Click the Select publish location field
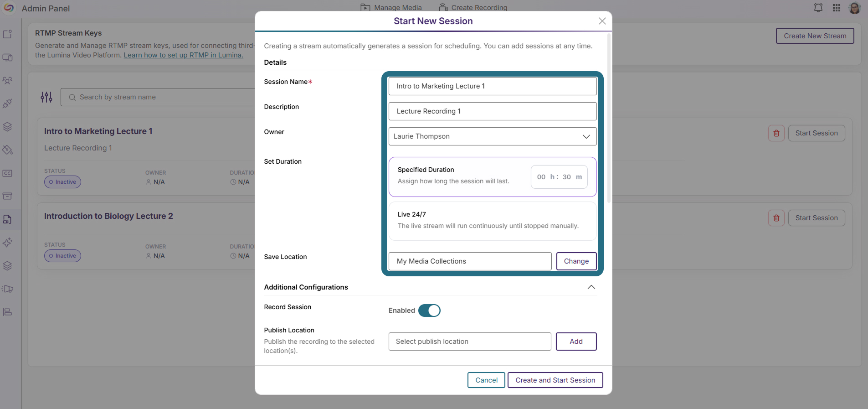The width and height of the screenshot is (868, 409). click(470, 342)
